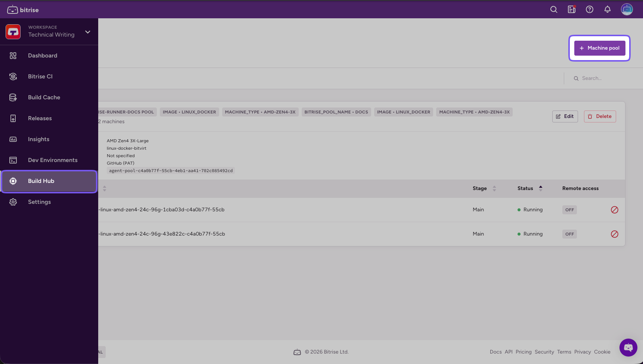This screenshot has height=364, width=643.
Task: Open the Privacy footer link
Action: [583, 352]
